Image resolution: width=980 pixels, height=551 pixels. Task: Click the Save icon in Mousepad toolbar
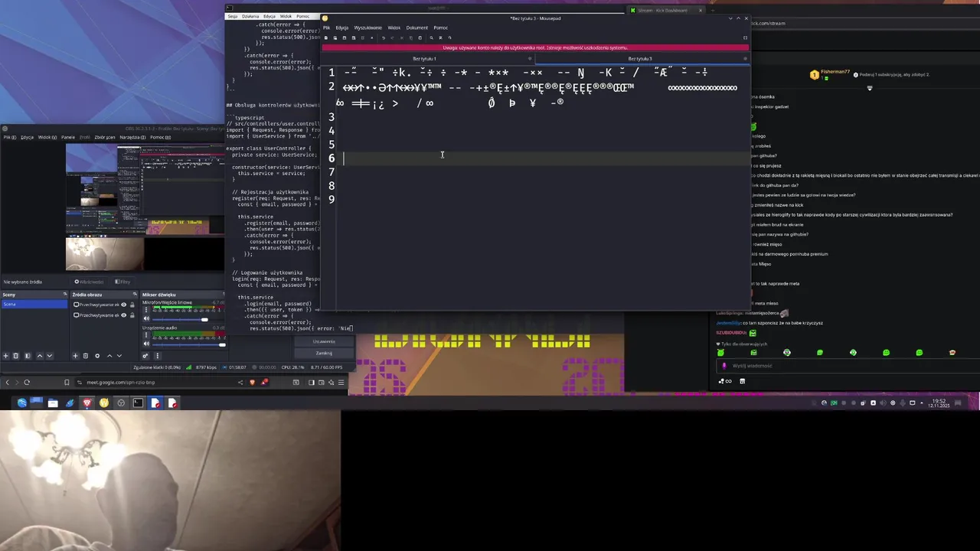click(x=345, y=37)
